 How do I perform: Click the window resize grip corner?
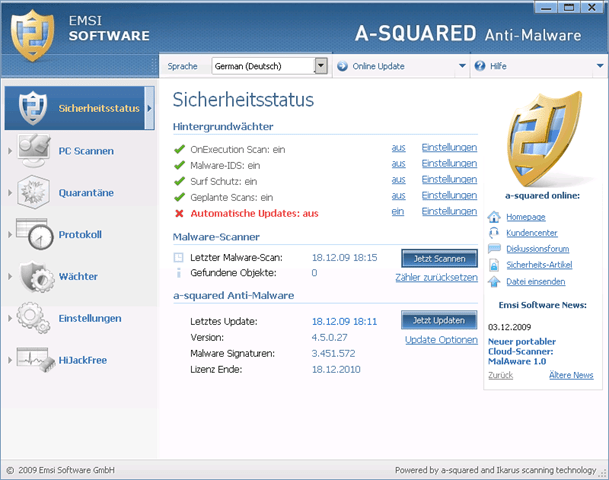pyautogui.click(x=603, y=472)
